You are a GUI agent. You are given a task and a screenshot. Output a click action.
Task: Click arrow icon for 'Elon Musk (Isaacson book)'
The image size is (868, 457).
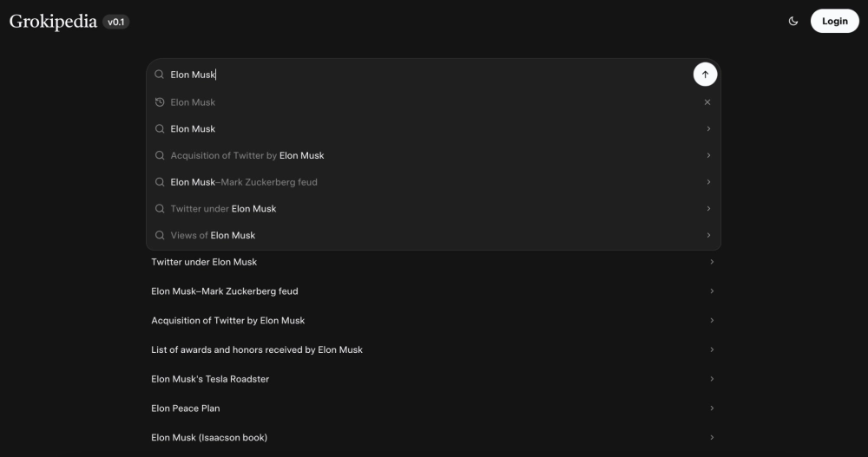[712, 438]
